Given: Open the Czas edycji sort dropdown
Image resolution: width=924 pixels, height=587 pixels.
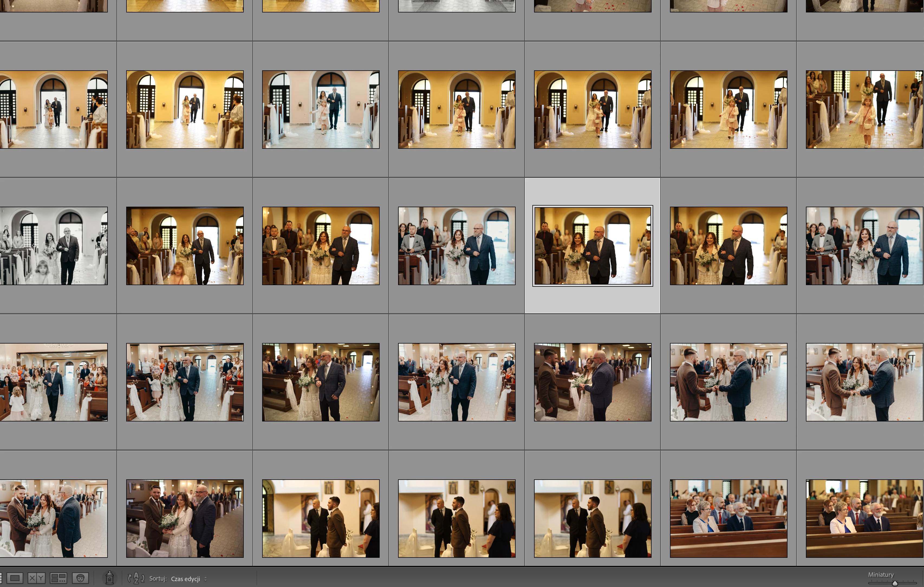Looking at the screenshot, I should 185,579.
